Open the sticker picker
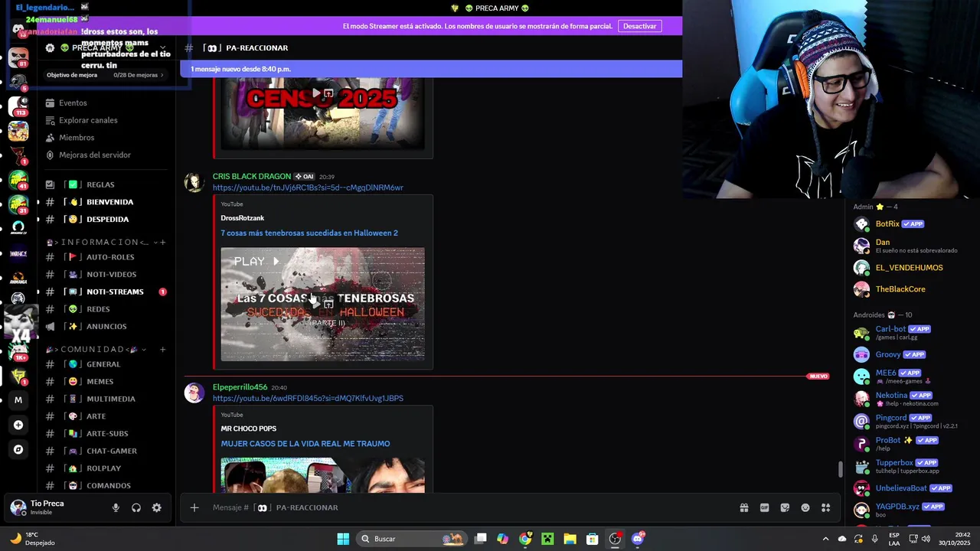This screenshot has width=980, height=551. tap(785, 507)
